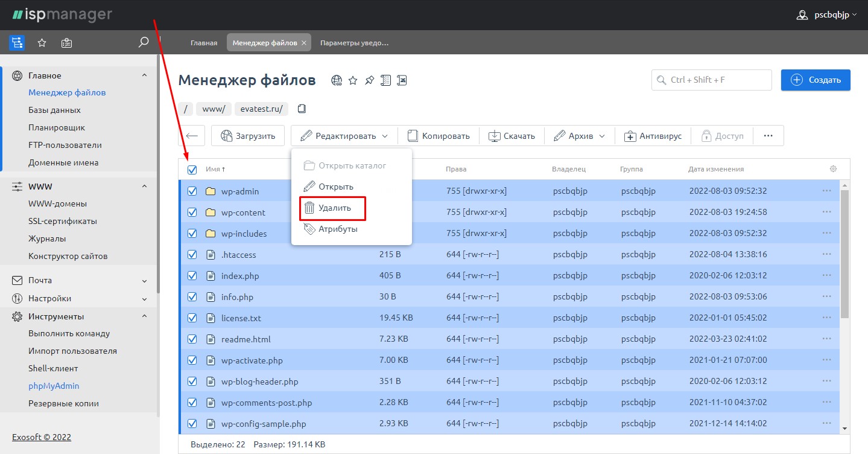Image resolution: width=868 pixels, height=454 pixels.
Task: Add File Manager to favorites star
Action: pyautogui.click(x=353, y=80)
